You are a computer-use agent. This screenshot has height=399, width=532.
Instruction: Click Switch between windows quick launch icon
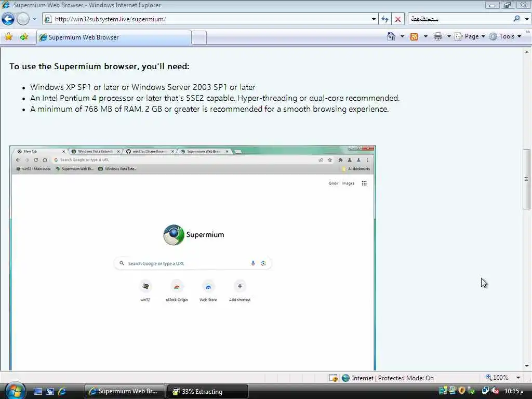50,391
